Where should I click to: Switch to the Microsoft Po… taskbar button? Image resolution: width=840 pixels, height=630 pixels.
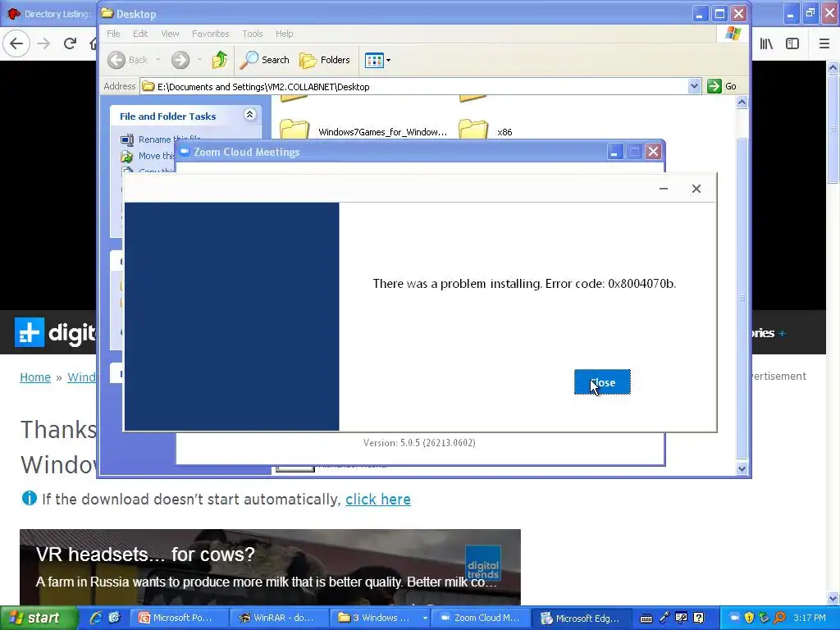[x=180, y=618]
